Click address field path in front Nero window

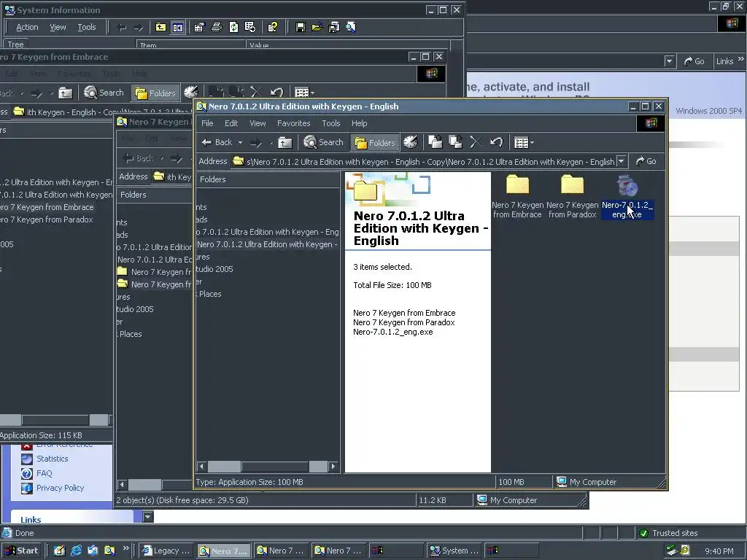430,162
